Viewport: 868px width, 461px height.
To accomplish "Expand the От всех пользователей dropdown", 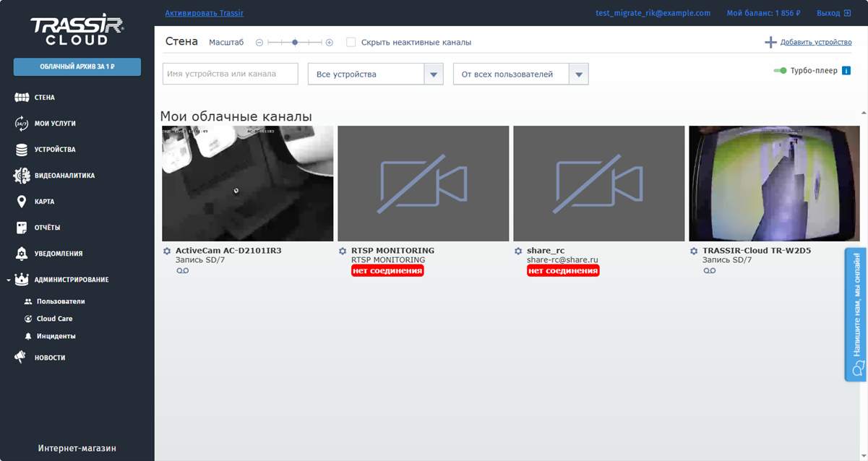I will tap(578, 74).
